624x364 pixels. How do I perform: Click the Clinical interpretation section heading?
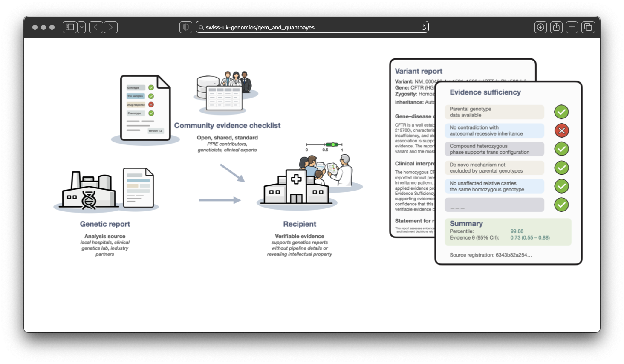click(415, 163)
